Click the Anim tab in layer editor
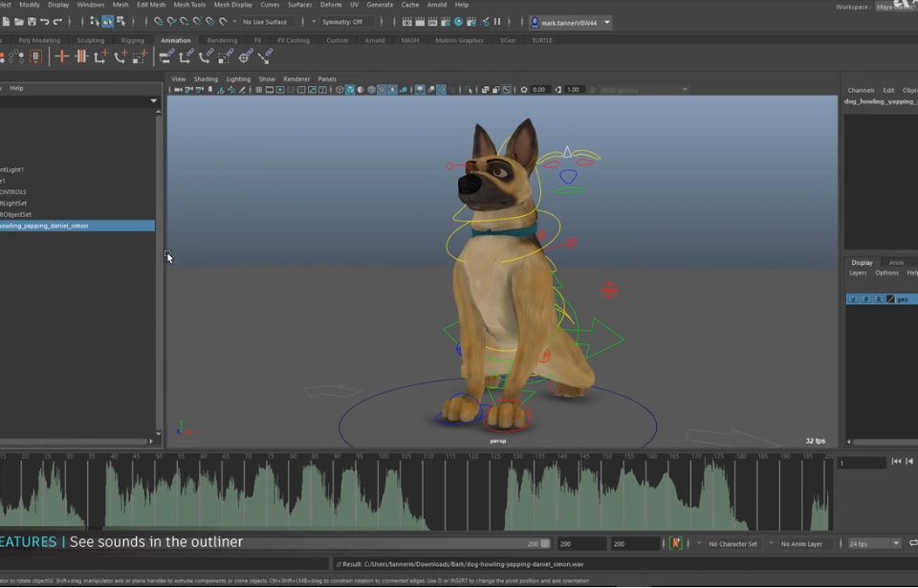Viewport: 918px width, 588px height. point(896,262)
